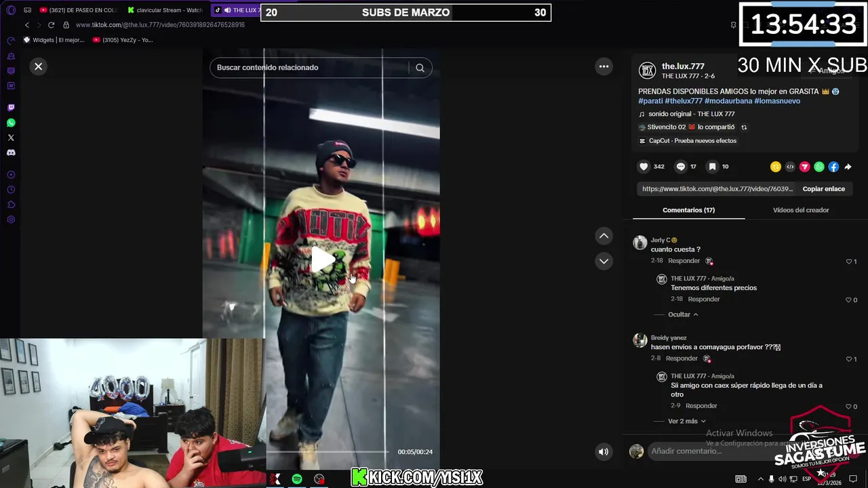Viewport: 868px width, 488px height.
Task: Like reply 'Tenemos diferentes precios'
Action: (x=848, y=300)
